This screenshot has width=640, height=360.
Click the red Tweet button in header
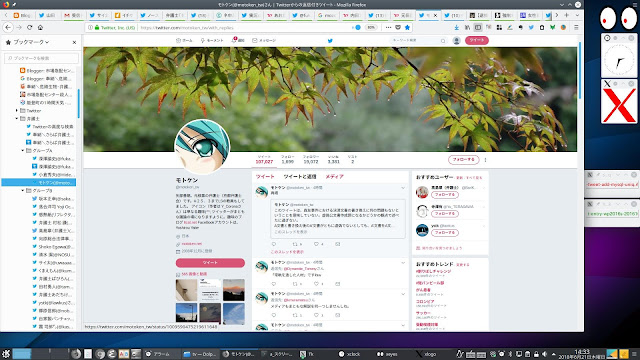477,40
